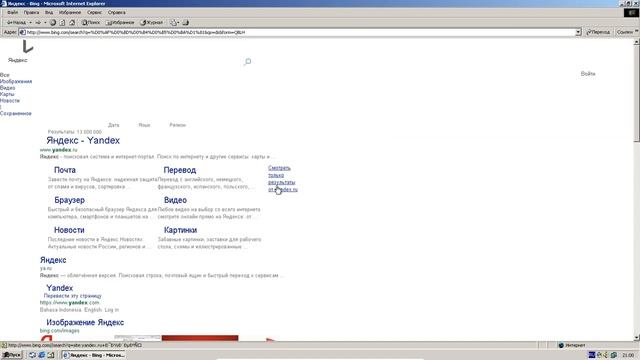Open the Новости sublink under Yandex result

(x=69, y=230)
